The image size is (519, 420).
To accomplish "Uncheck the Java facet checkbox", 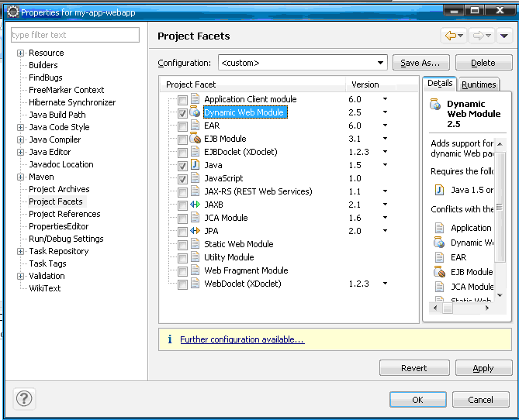I will tap(182, 166).
